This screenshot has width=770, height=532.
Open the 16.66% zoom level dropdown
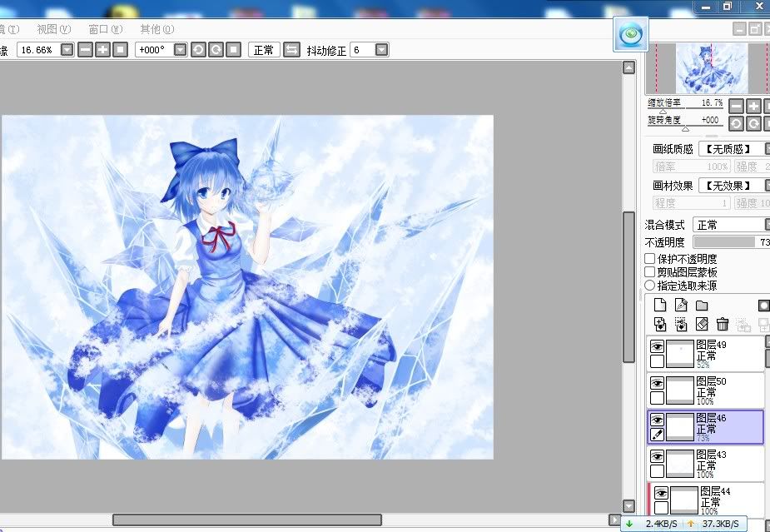coord(67,50)
